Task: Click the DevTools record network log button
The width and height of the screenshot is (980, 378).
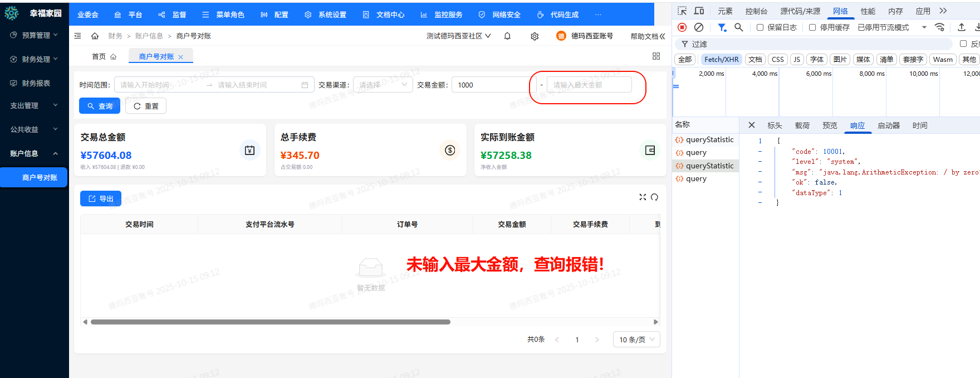Action: [x=682, y=27]
